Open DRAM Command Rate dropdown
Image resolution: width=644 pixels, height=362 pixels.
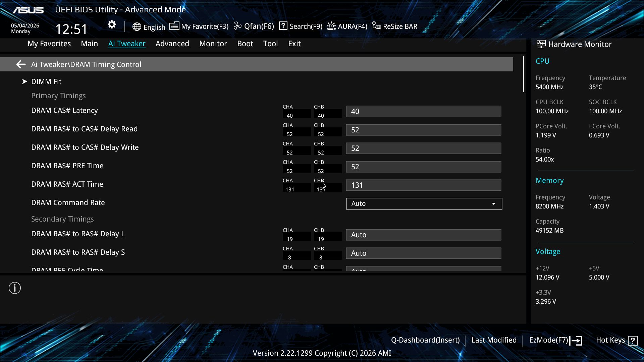pyautogui.click(x=424, y=204)
